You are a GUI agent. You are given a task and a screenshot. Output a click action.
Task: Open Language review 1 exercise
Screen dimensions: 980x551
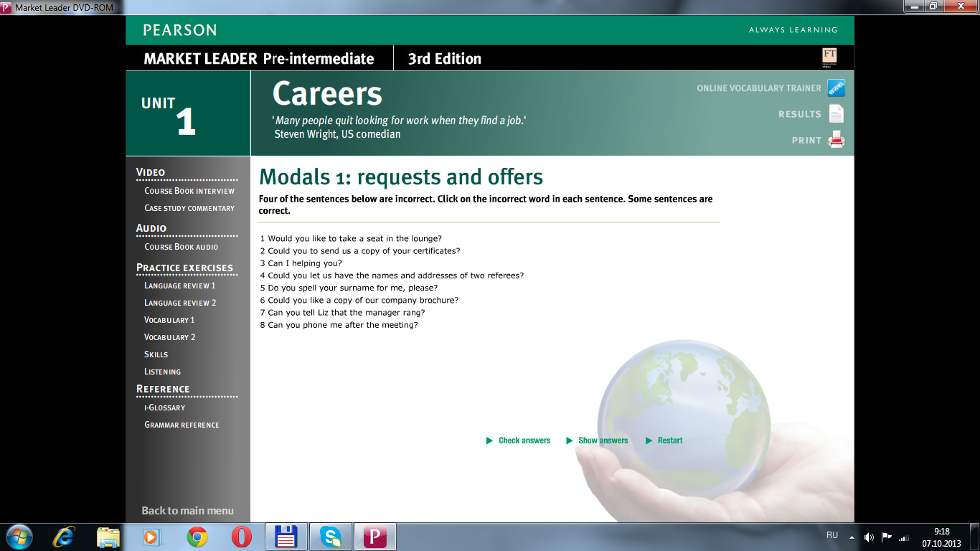pos(179,286)
